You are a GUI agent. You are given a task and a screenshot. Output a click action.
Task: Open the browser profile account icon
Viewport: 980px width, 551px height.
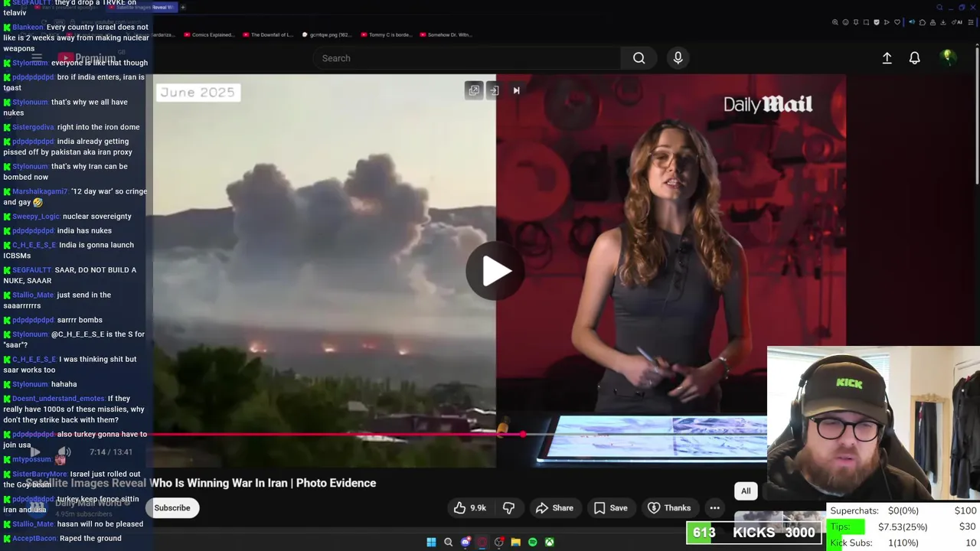933,22
